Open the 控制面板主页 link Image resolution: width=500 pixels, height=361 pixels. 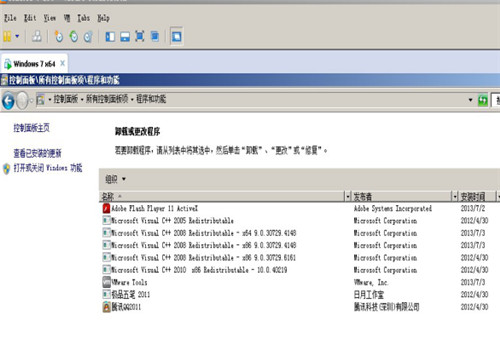31,128
